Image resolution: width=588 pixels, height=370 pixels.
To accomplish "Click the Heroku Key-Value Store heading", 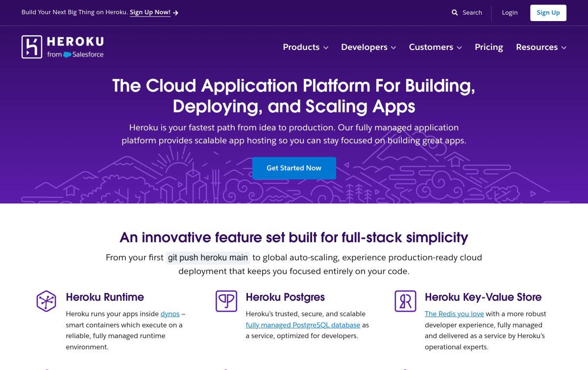I will (483, 297).
